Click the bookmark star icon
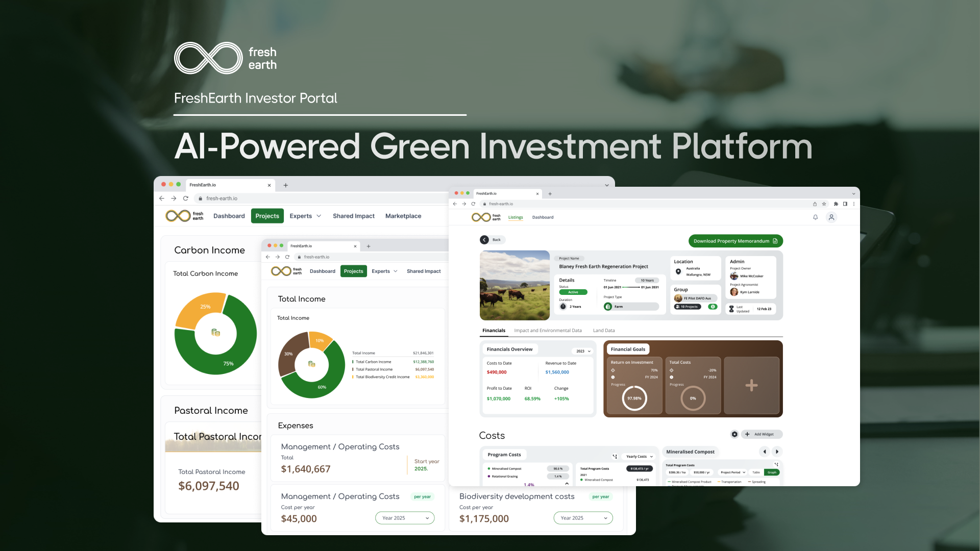Viewport: 980px width, 551px height. click(x=824, y=204)
